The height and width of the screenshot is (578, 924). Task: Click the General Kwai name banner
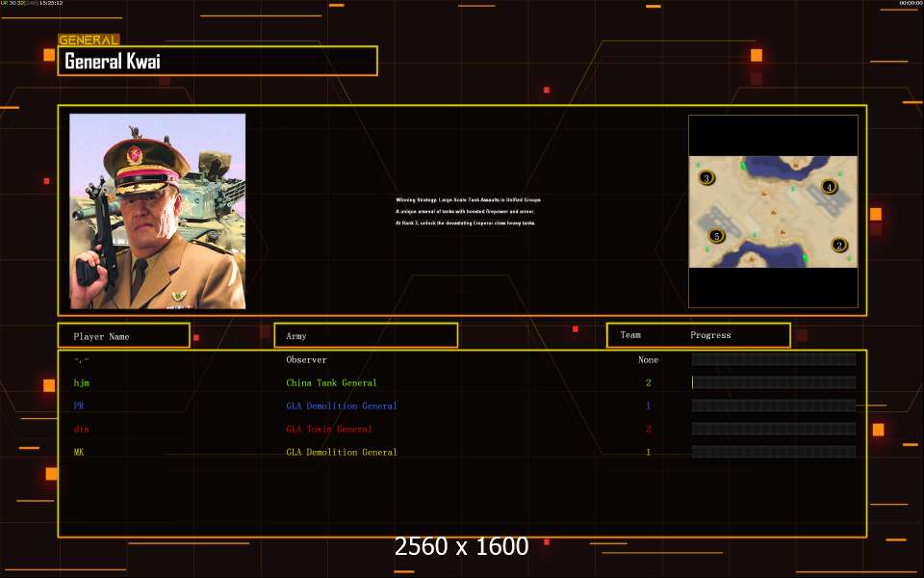218,62
